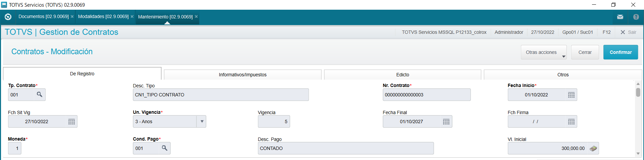Open Fch Sit Vig calendar picker

pyautogui.click(x=72, y=122)
